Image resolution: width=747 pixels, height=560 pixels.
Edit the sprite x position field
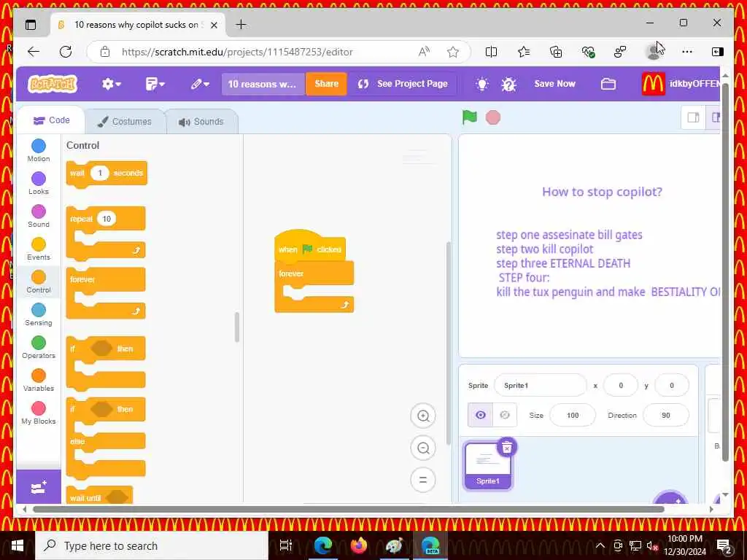coord(620,385)
